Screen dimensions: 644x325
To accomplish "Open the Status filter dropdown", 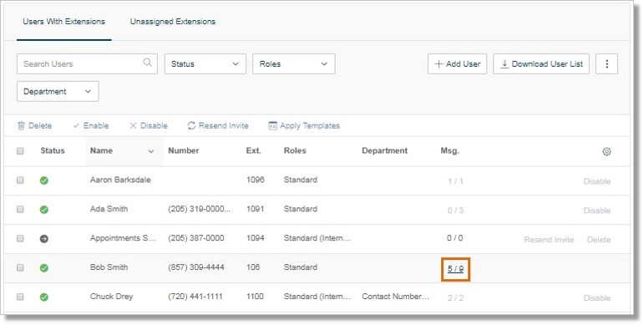I will pyautogui.click(x=205, y=64).
